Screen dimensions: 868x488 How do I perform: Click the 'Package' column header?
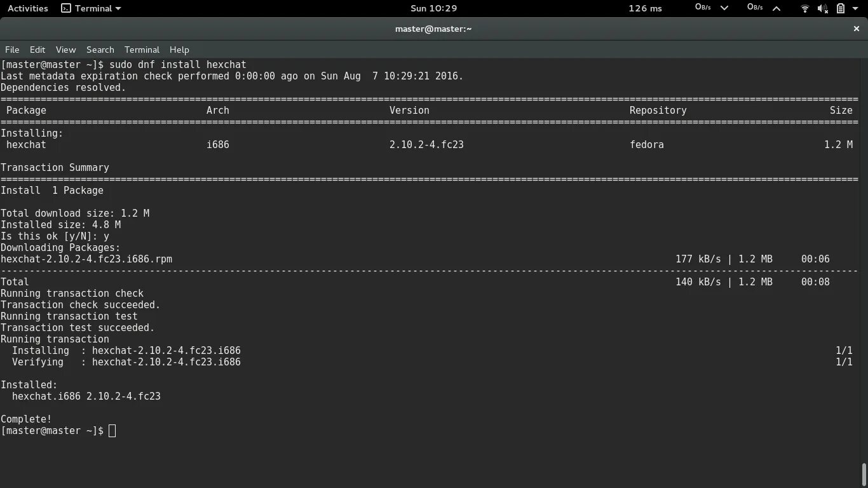click(x=26, y=111)
